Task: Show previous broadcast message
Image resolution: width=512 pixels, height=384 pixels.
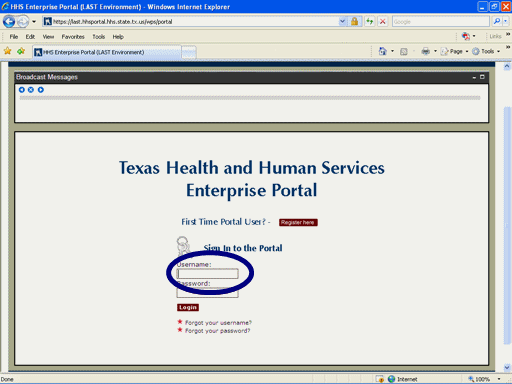Action: pos(22,90)
